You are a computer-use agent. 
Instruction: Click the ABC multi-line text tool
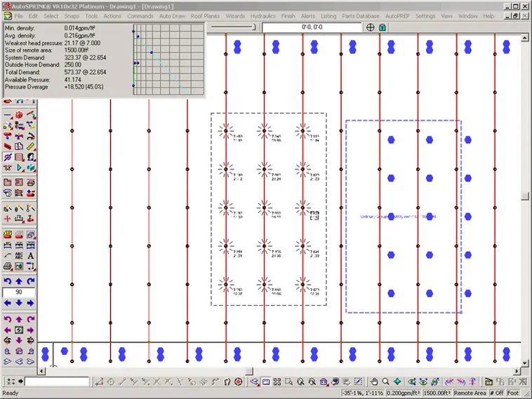coord(19,256)
